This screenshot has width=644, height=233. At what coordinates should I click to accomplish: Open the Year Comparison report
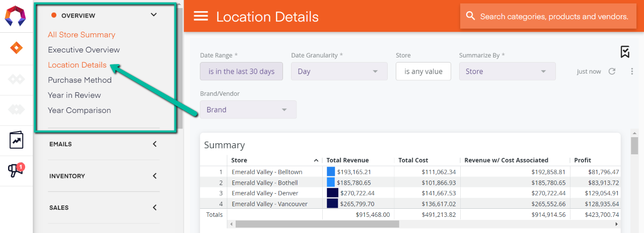79,110
